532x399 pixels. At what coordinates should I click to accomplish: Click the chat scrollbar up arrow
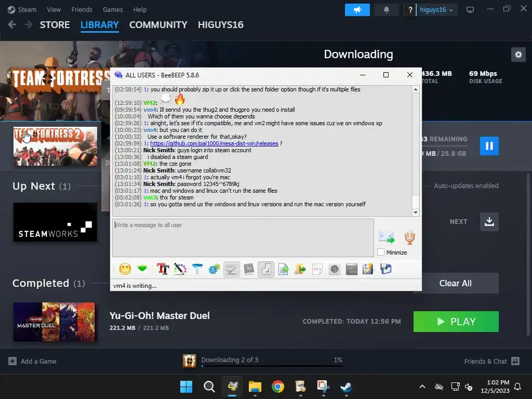[416, 89]
